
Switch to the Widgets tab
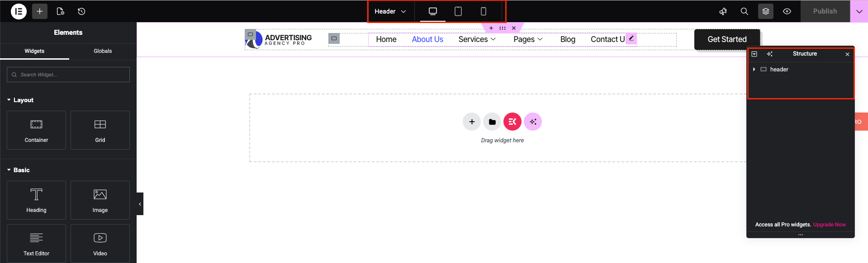click(34, 51)
